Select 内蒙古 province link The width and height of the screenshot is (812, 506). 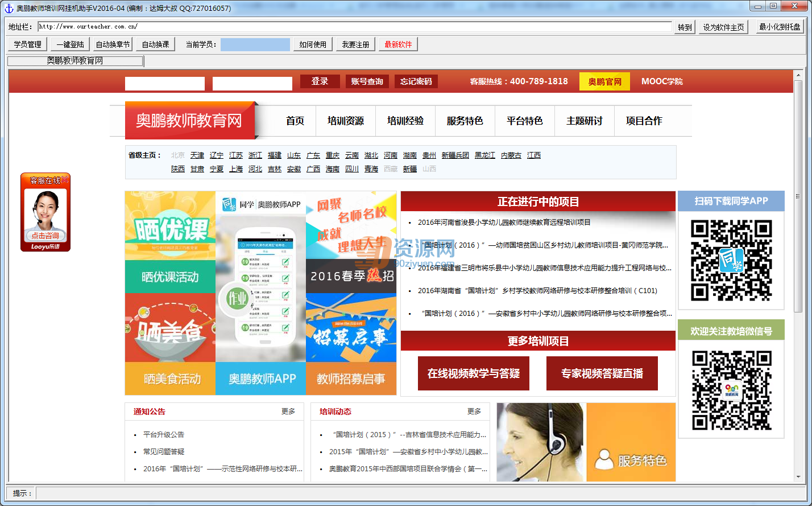click(x=511, y=155)
